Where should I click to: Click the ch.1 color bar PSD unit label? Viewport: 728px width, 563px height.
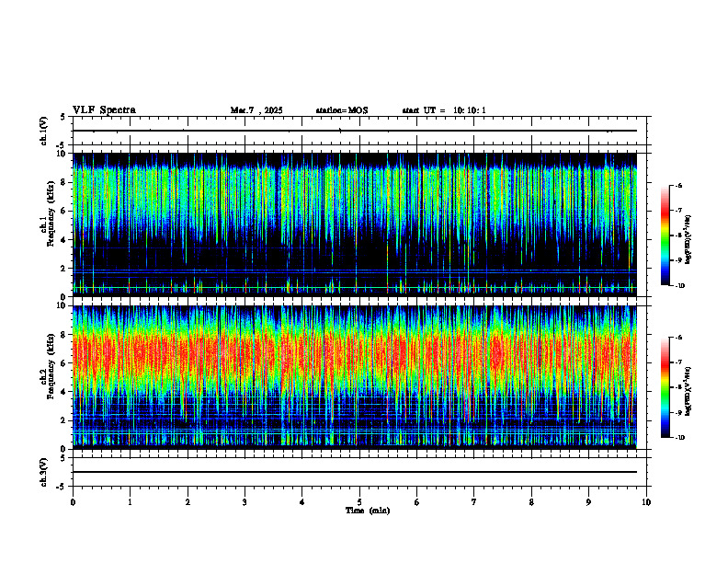click(688, 239)
